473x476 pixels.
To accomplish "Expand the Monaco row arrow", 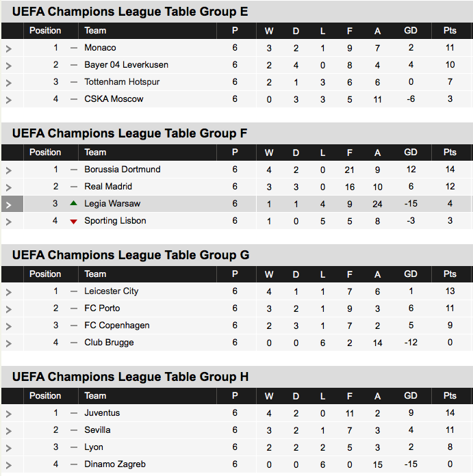I will coord(9,49).
